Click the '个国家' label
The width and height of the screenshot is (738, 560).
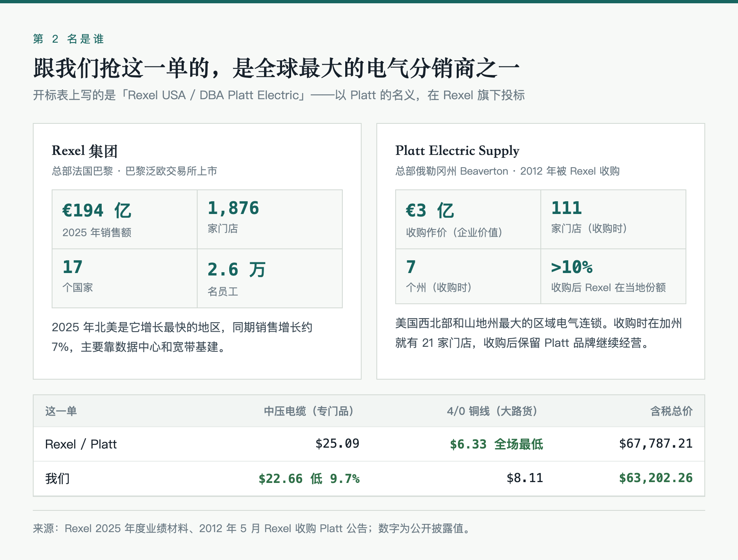point(77,287)
